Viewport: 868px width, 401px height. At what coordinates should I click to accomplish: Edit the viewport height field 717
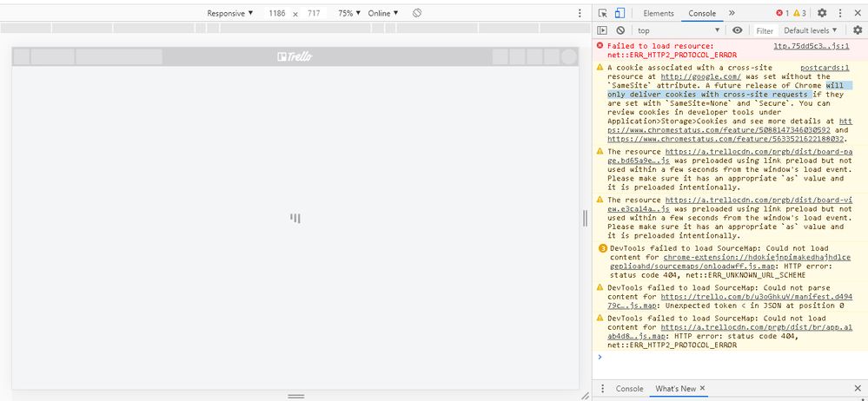[314, 13]
